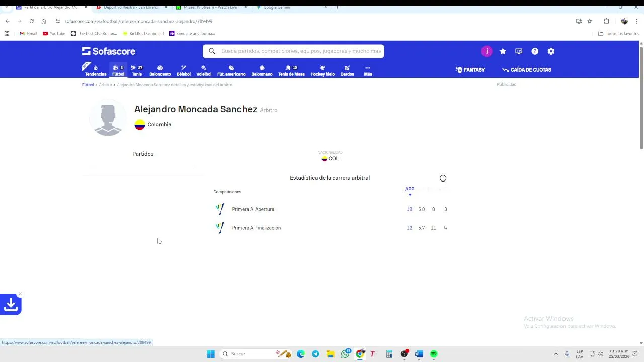This screenshot has width=644, height=362.
Task: Sort statistics by APP column
Action: (410, 189)
